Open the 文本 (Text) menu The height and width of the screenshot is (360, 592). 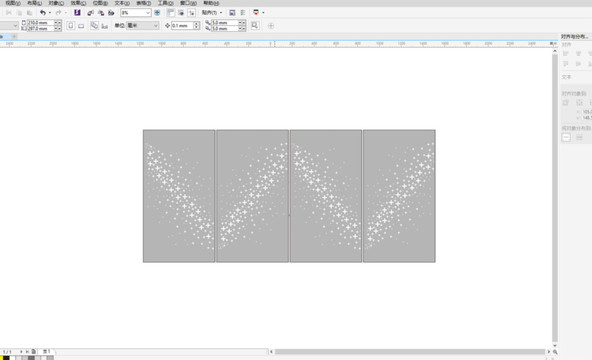click(122, 3)
